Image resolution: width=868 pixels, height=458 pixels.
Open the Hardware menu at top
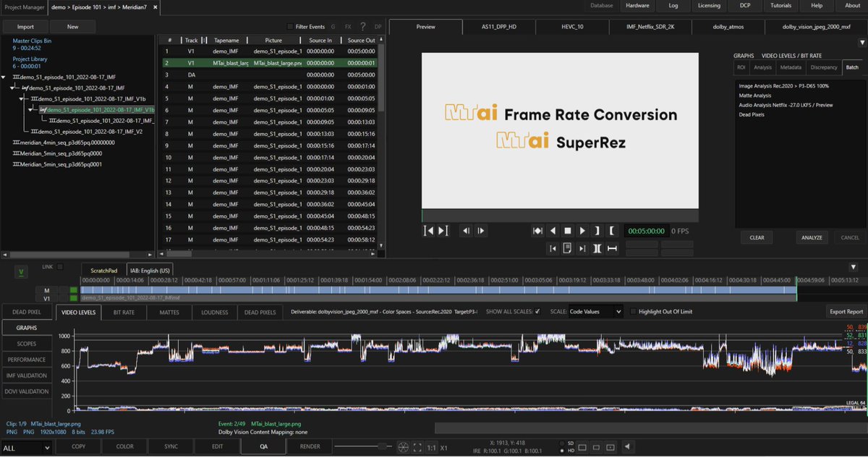pos(637,5)
